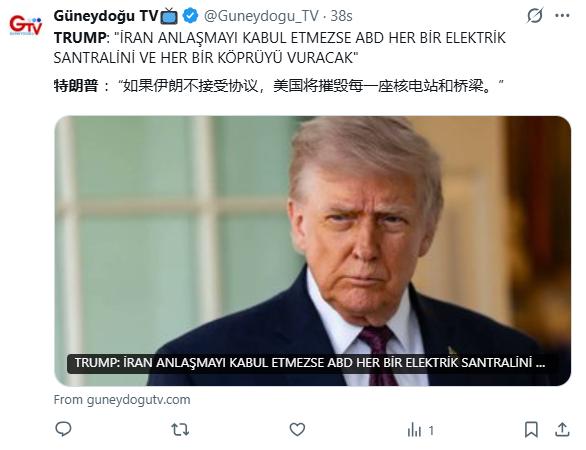Open the Güneydoğu TV display name
This screenshot has height=450, width=586.
pyautogui.click(x=106, y=16)
